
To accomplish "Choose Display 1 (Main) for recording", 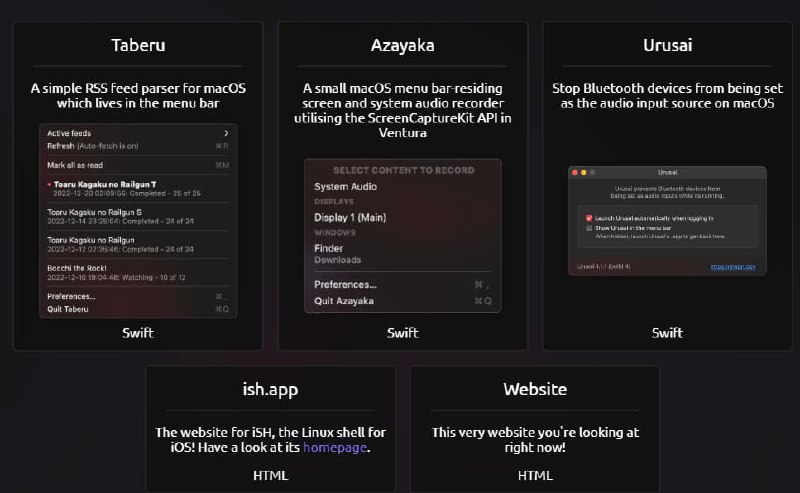I will point(350,217).
